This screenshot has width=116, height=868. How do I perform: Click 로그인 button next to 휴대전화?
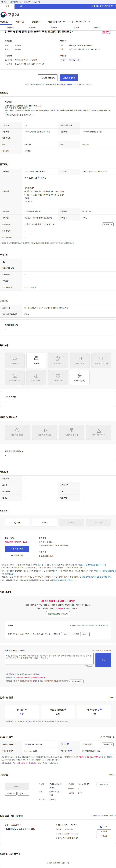[66, 634]
